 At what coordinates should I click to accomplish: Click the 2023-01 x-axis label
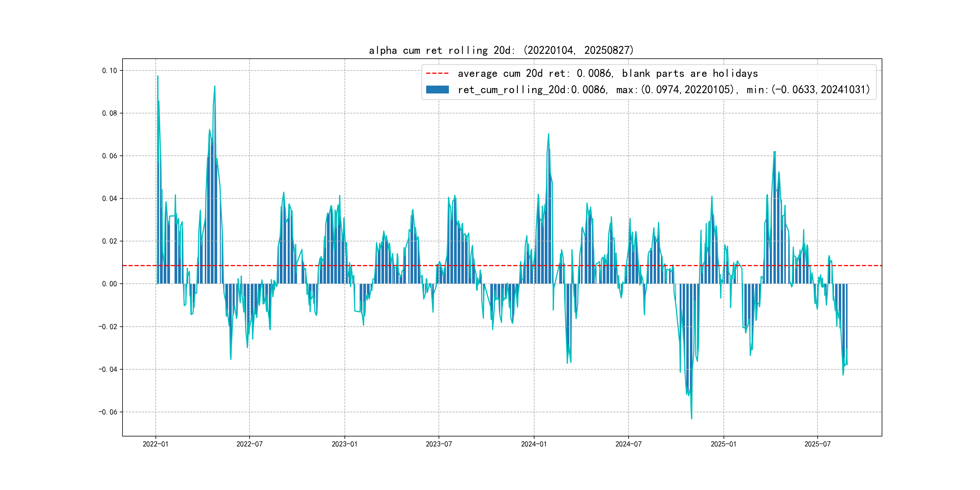pyautogui.click(x=345, y=444)
